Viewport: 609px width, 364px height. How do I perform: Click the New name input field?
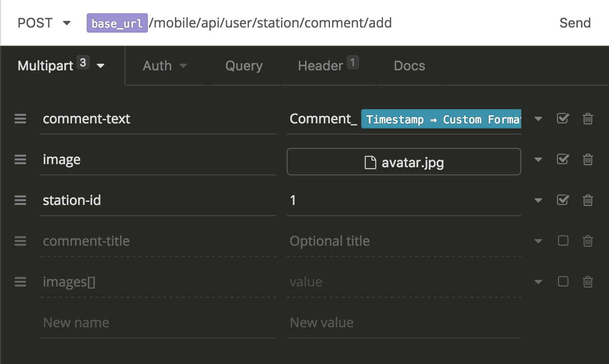158,323
